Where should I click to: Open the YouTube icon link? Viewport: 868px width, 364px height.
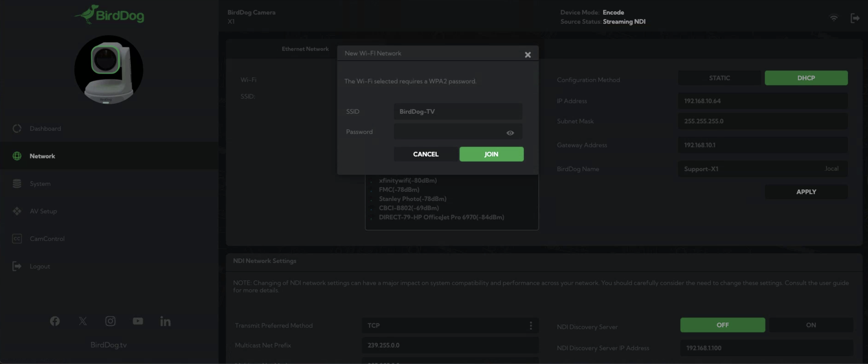(138, 321)
